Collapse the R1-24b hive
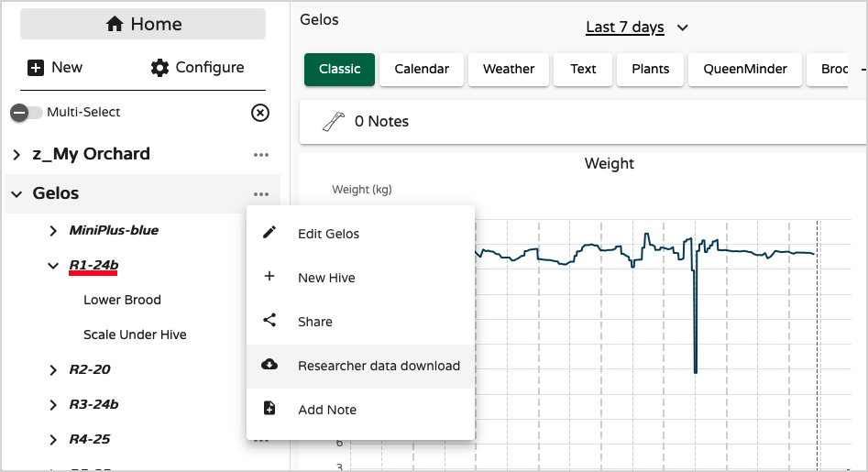868x472 pixels. pyautogui.click(x=53, y=266)
